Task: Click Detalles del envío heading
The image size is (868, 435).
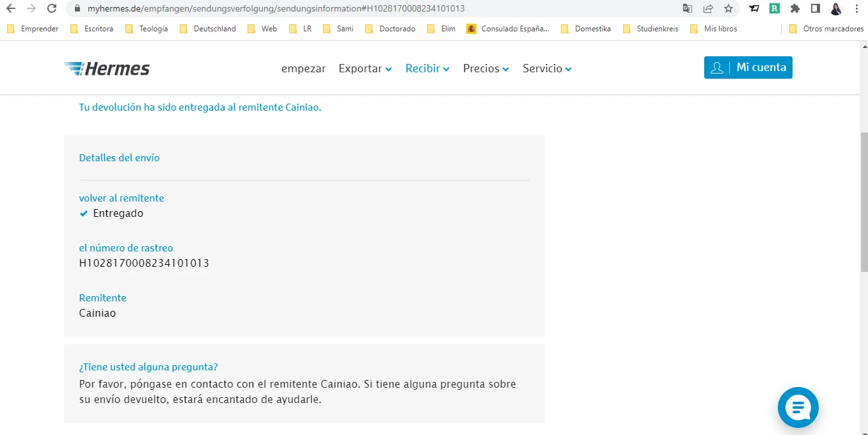Action: point(119,157)
